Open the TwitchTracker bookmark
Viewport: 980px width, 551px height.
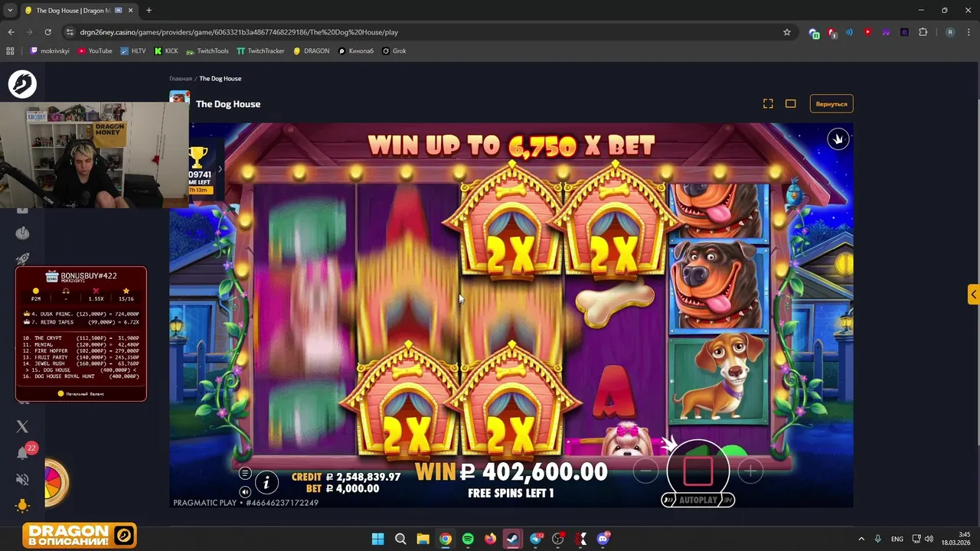(261, 51)
